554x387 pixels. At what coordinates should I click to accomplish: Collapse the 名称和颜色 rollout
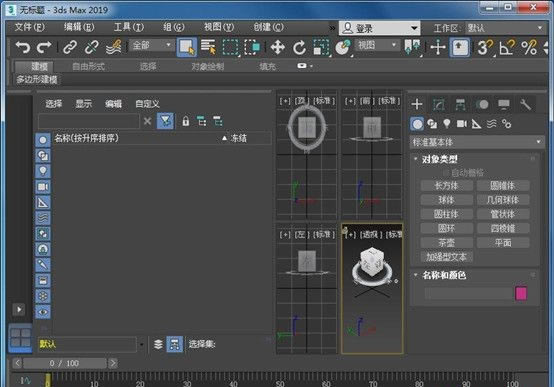pyautogui.click(x=444, y=275)
